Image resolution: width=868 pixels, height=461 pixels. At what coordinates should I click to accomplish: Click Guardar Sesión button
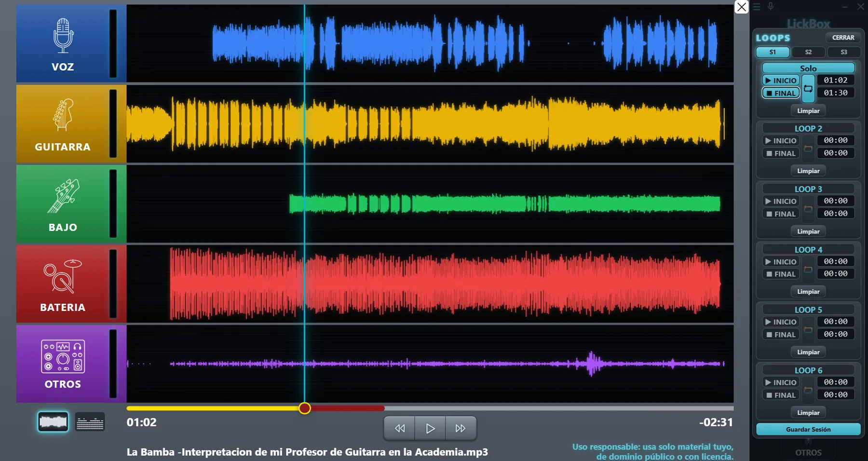[x=808, y=429]
